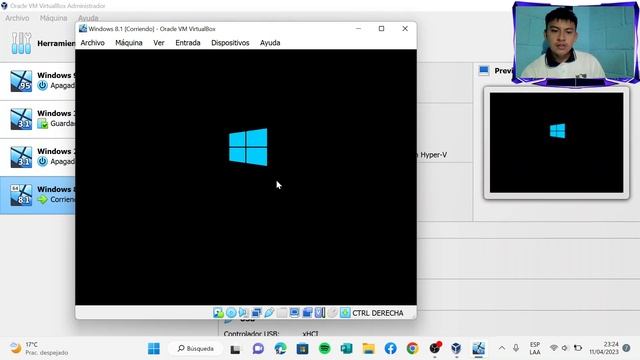Click the Hyper-V text in the manager details
The image size is (640, 360).
click(433, 155)
